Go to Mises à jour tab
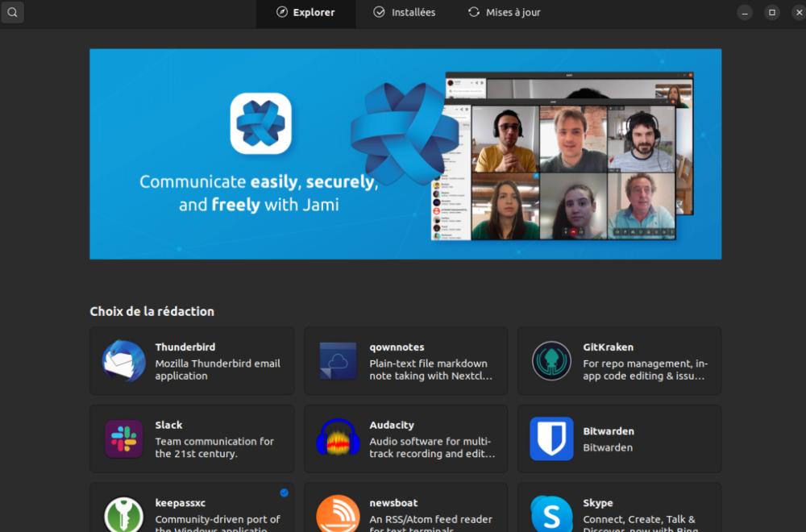Image resolution: width=806 pixels, height=532 pixels. (505, 13)
